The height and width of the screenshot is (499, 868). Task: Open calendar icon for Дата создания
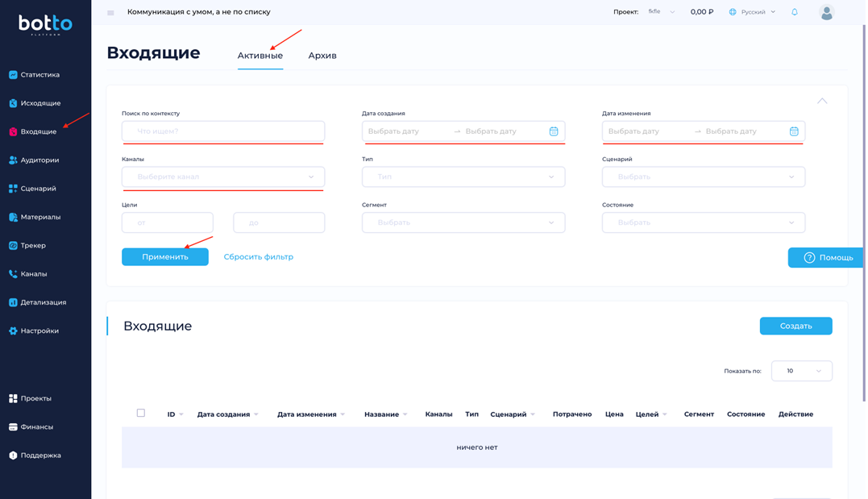(x=554, y=131)
